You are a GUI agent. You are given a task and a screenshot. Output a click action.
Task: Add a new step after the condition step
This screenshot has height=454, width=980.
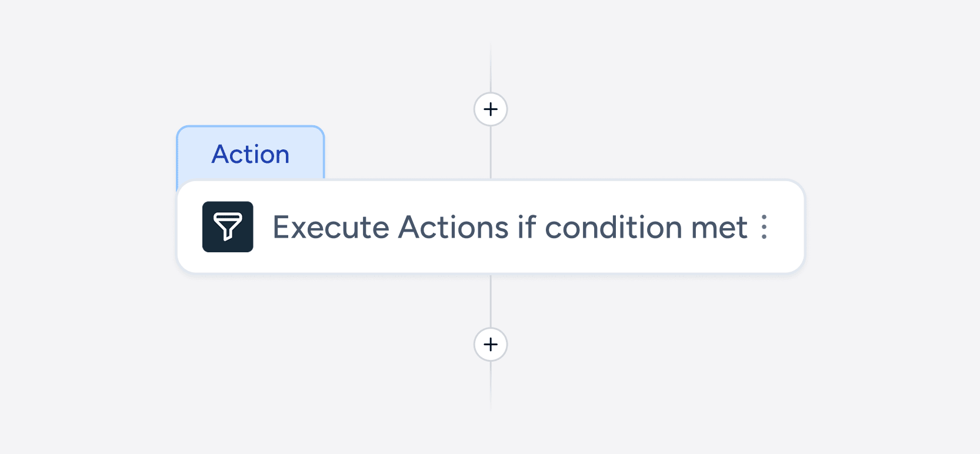(491, 345)
